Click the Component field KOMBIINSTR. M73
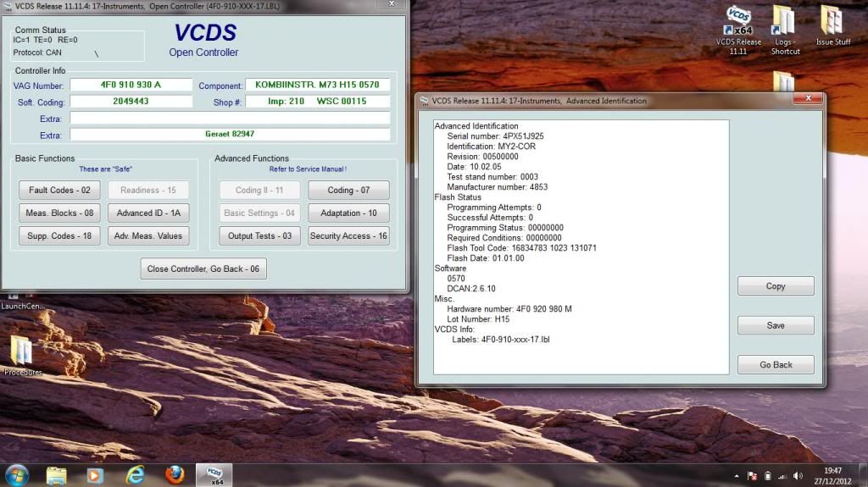 (x=318, y=85)
